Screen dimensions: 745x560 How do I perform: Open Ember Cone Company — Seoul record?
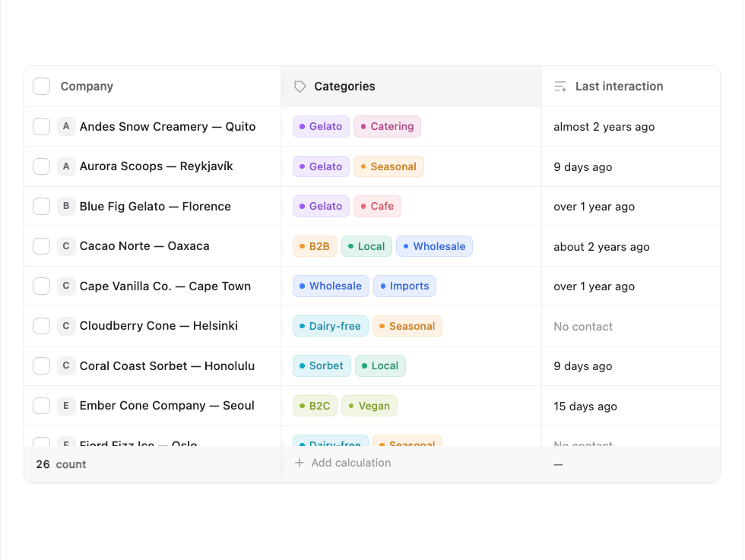(x=167, y=406)
